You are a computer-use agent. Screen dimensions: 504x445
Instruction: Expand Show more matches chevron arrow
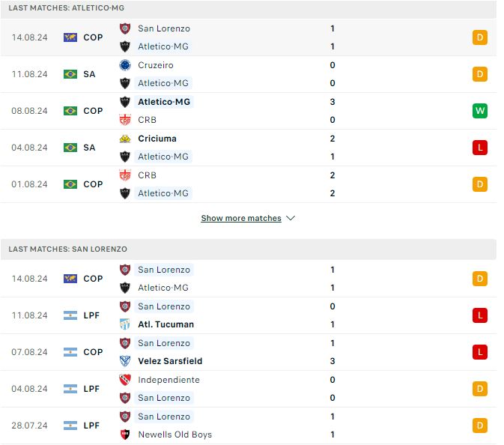click(291, 218)
